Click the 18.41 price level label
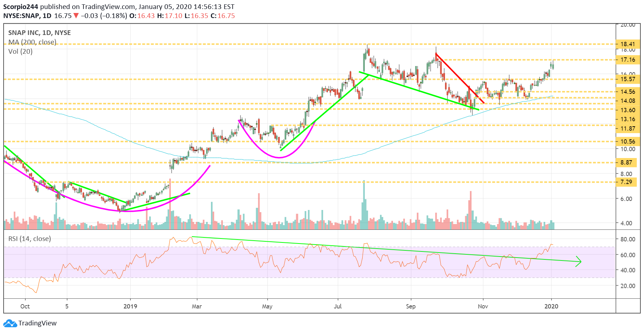The width and height of the screenshot is (644, 333). [628, 44]
